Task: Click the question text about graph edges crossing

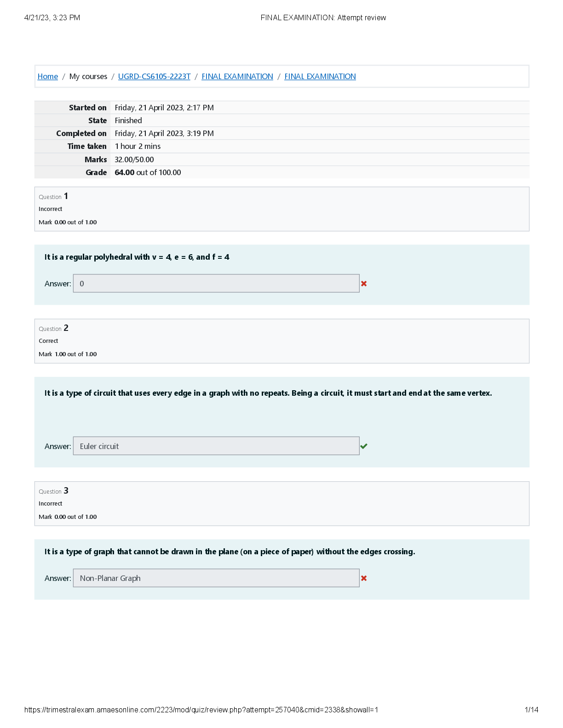Action: tap(230, 552)
